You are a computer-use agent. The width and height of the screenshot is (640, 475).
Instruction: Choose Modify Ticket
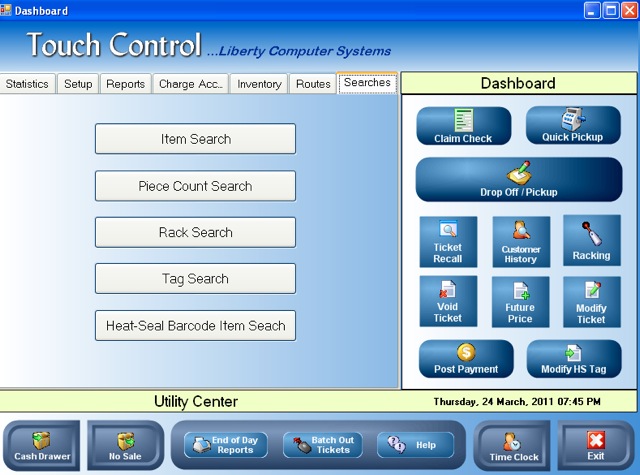pos(591,302)
